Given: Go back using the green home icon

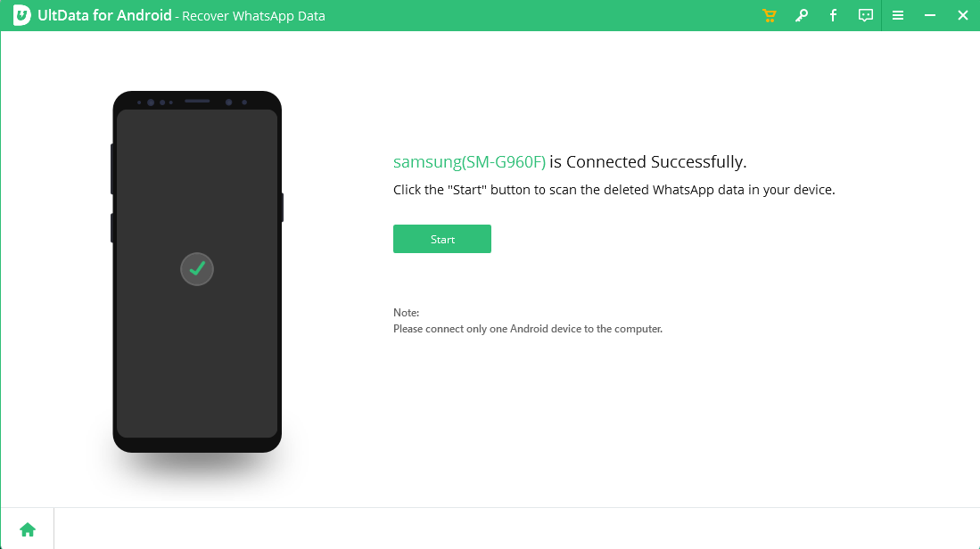Looking at the screenshot, I should [x=28, y=529].
